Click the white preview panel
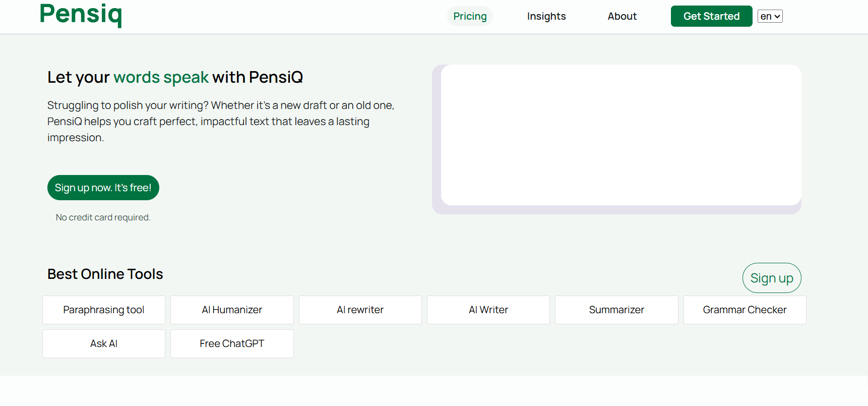This screenshot has width=868, height=406. tap(621, 135)
